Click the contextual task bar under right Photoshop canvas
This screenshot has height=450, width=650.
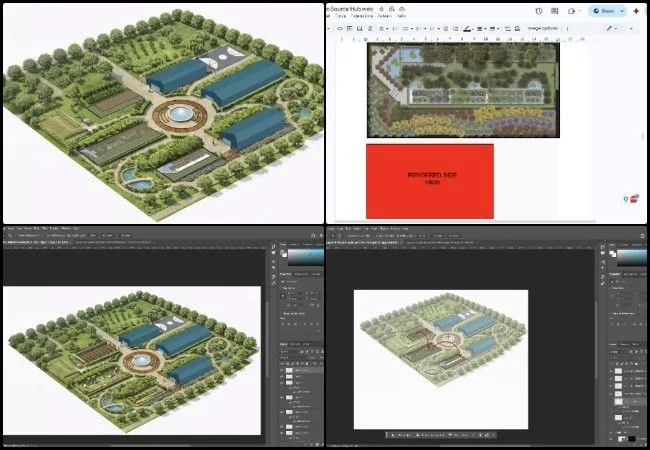point(441,435)
